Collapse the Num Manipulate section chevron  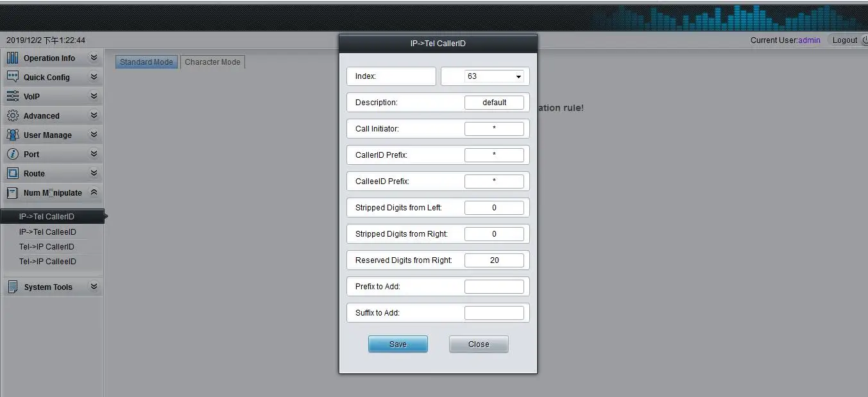point(94,192)
